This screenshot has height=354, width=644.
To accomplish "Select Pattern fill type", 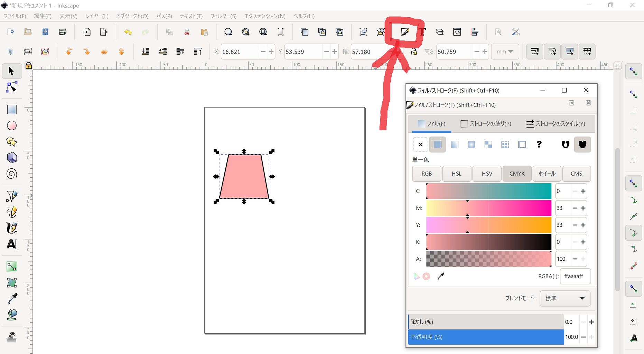I will pyautogui.click(x=505, y=145).
